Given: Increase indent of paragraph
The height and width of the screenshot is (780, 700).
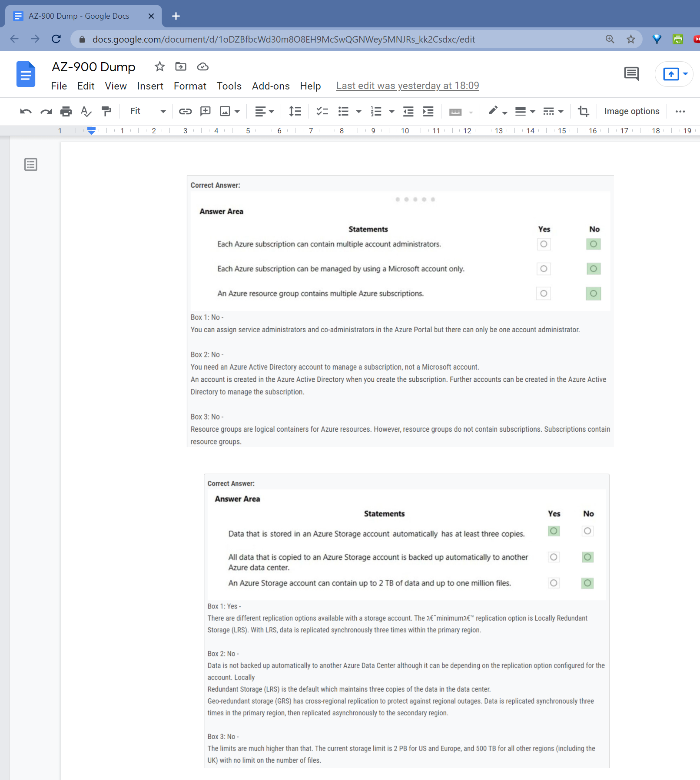Looking at the screenshot, I should click(x=428, y=112).
